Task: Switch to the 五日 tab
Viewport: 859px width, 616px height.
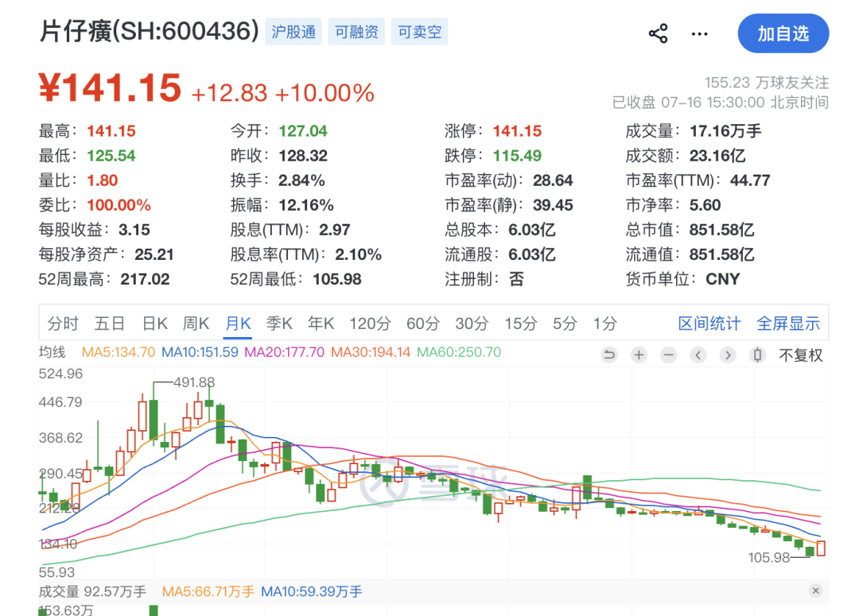Action: [x=110, y=323]
